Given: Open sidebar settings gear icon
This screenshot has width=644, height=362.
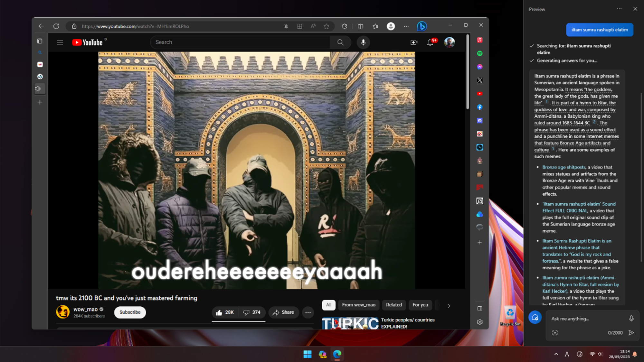Looking at the screenshot, I should point(480,322).
